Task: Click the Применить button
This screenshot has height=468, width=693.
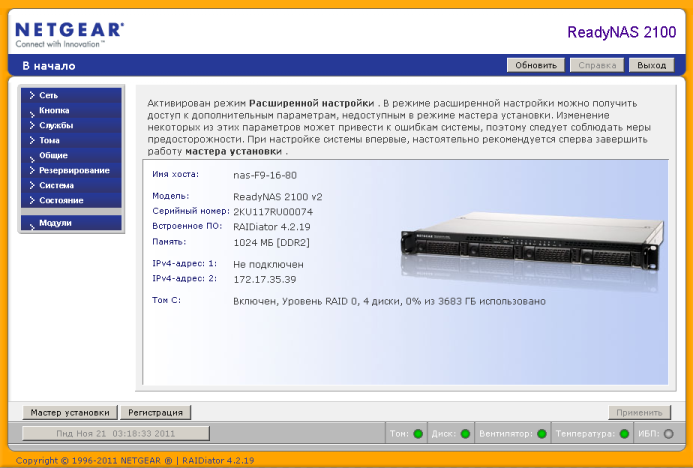Action: (x=640, y=412)
